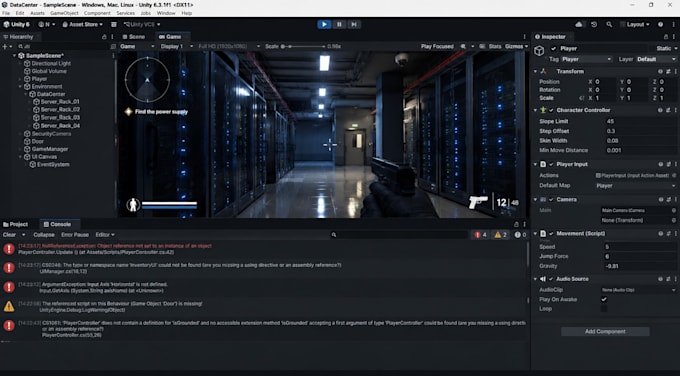Open the Full HD resolution dropdown
This screenshot has height=376, width=680.
pos(229,46)
